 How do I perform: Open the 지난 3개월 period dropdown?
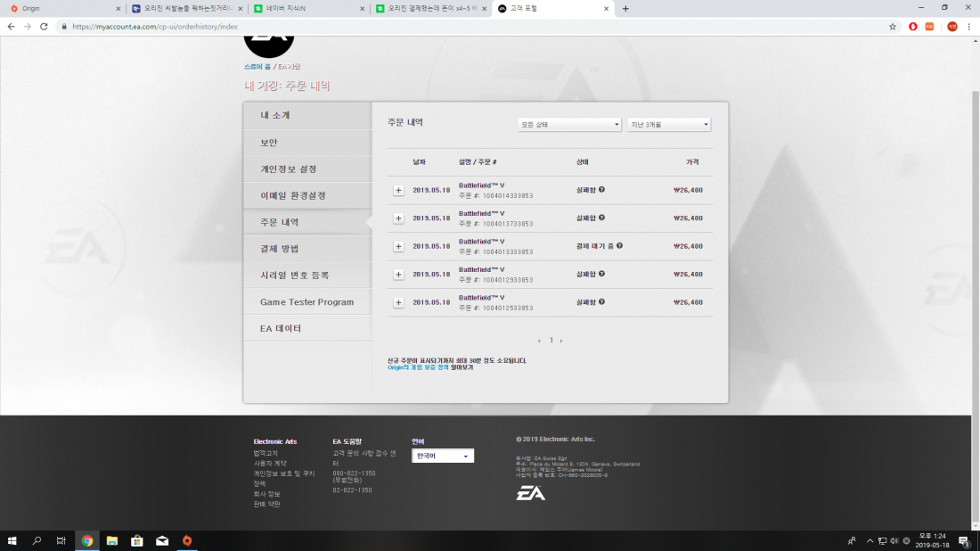click(x=669, y=125)
